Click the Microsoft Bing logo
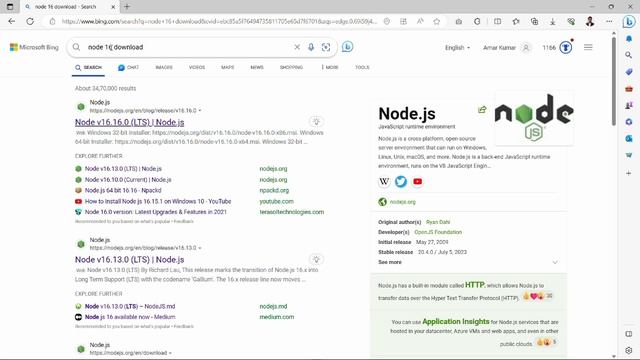 (x=34, y=47)
